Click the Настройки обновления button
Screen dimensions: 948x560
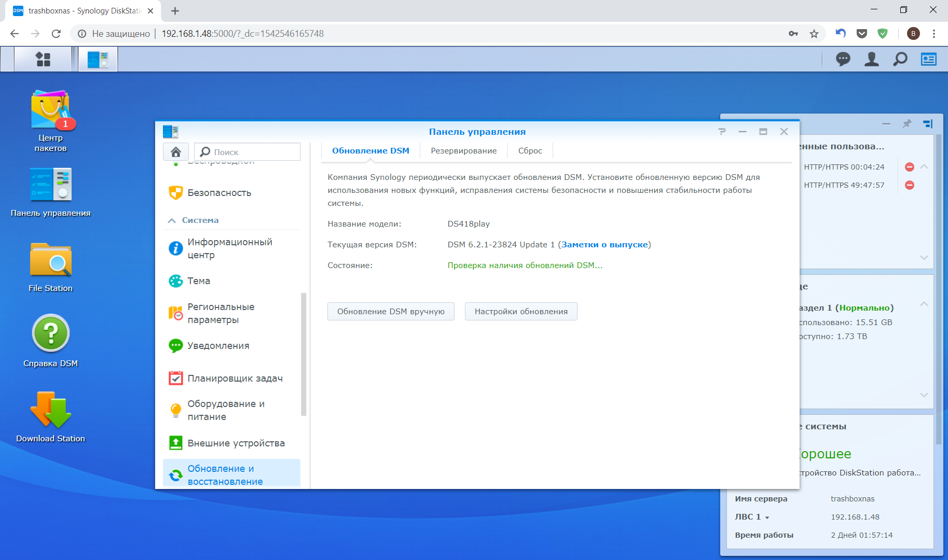click(x=521, y=312)
